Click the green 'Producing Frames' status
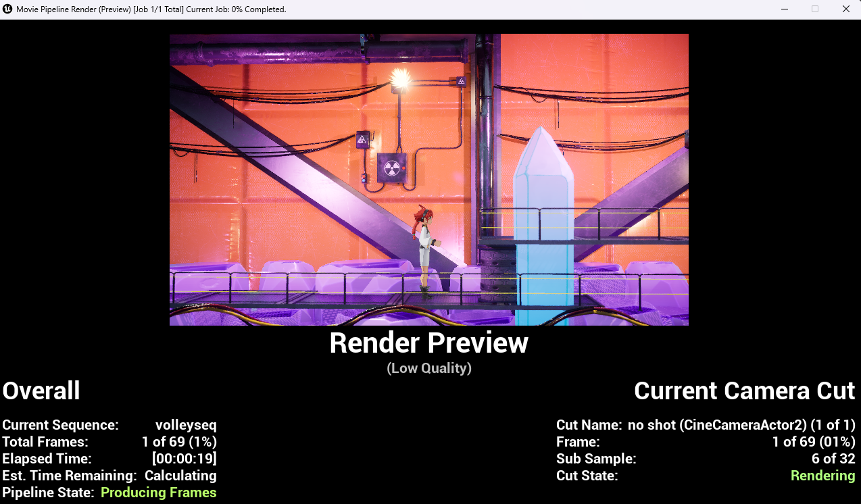 (159, 493)
